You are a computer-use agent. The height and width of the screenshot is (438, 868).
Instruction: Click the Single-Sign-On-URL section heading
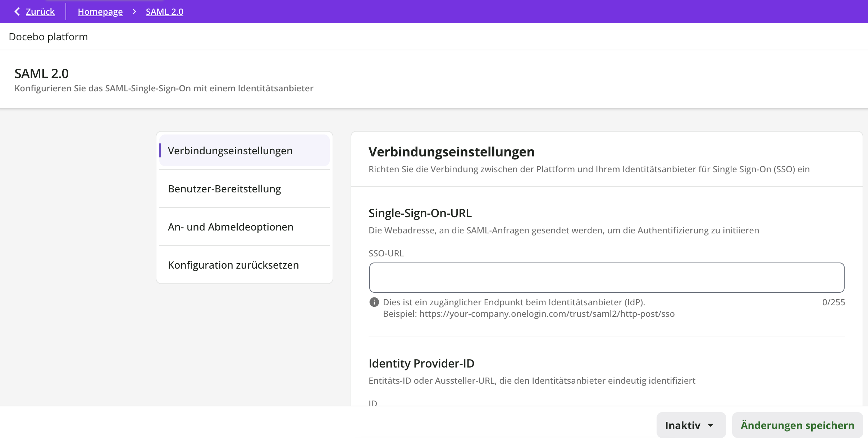(x=420, y=213)
